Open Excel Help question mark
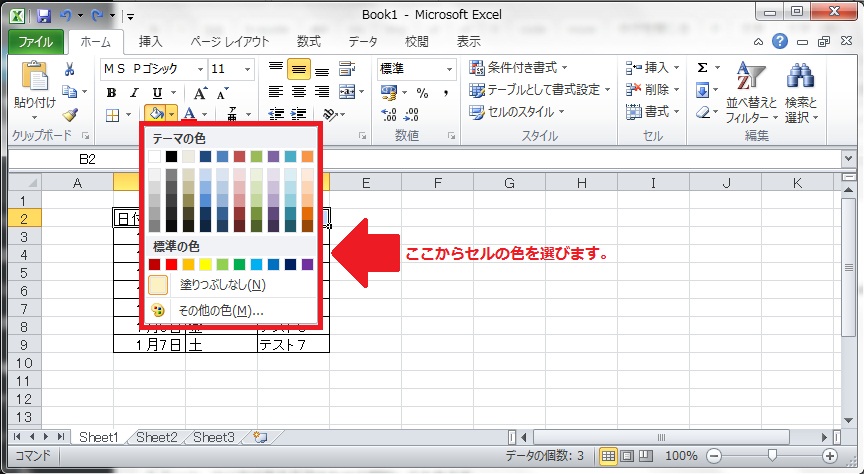This screenshot has width=864, height=474. [780, 41]
